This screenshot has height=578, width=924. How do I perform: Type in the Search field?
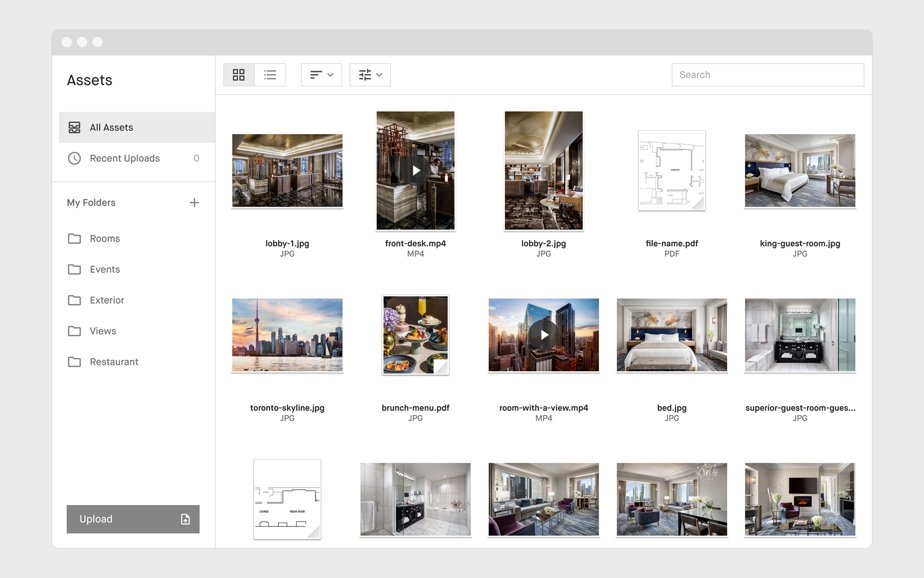(768, 74)
